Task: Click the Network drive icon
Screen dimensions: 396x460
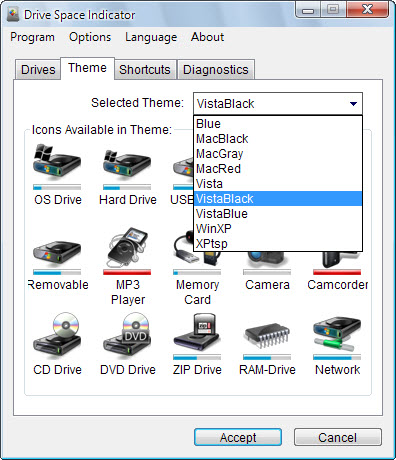Action: [x=337, y=334]
